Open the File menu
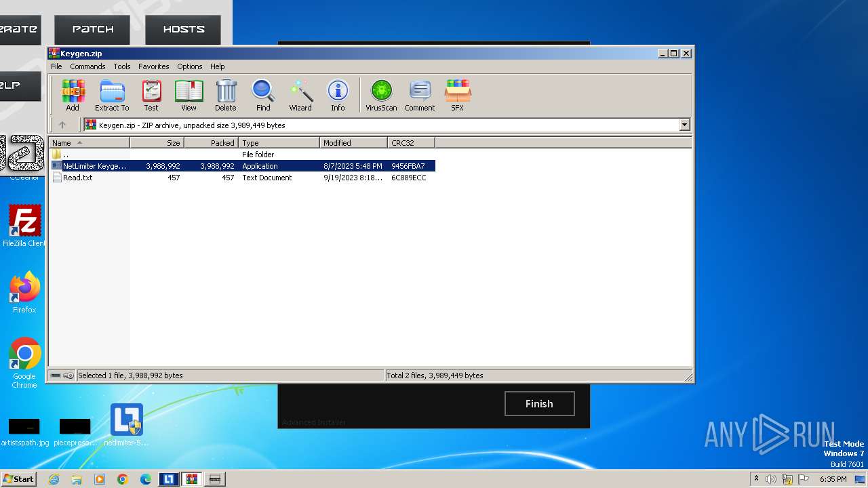Screen dimensions: 868x488 tap(56, 66)
